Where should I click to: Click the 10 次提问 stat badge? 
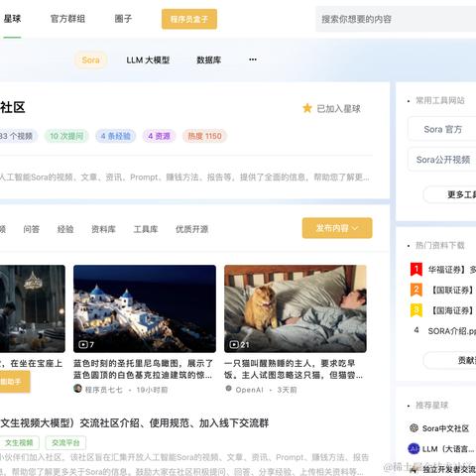click(66, 136)
